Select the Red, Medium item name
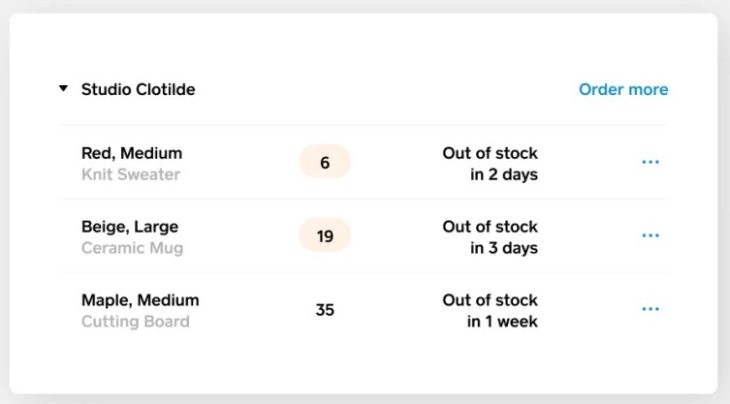This screenshot has width=730, height=404. pos(131,153)
